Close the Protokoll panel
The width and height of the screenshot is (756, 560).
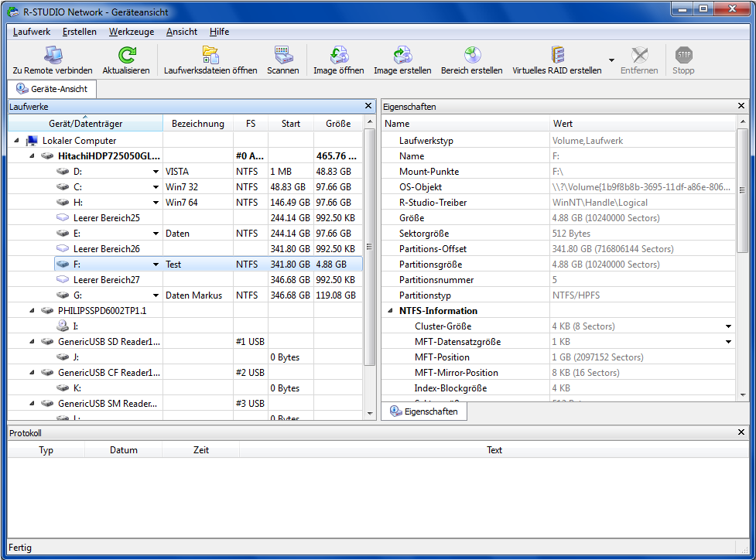[x=741, y=432]
